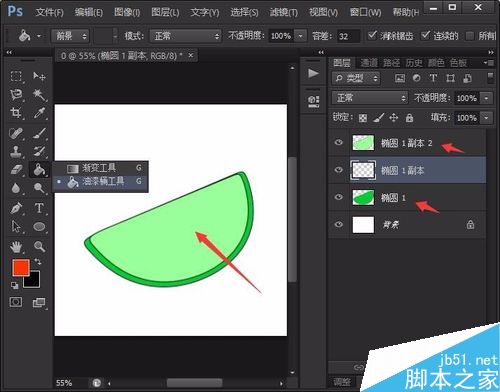The width and height of the screenshot is (500, 392).
Task: Filter layers by pixel layers
Action: point(400,78)
